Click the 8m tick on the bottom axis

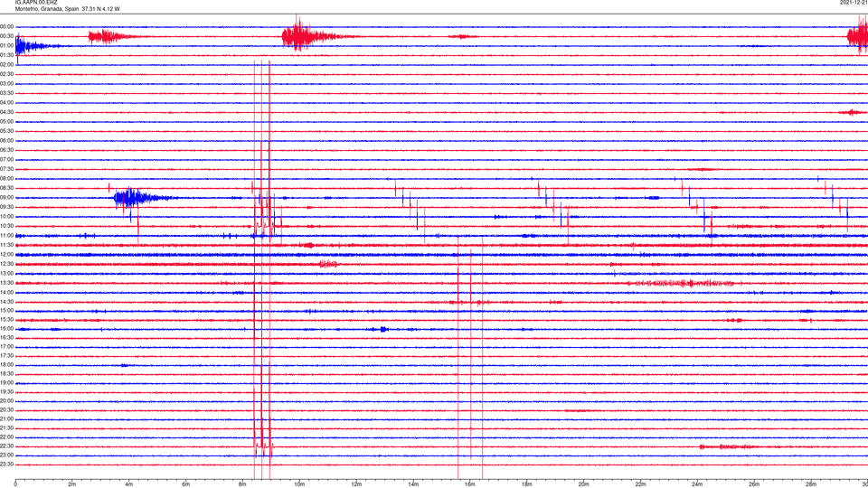pos(242,484)
